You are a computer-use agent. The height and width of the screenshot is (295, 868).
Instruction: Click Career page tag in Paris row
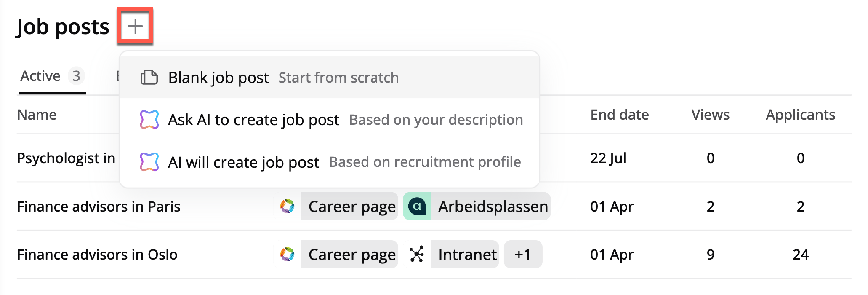pyautogui.click(x=351, y=206)
